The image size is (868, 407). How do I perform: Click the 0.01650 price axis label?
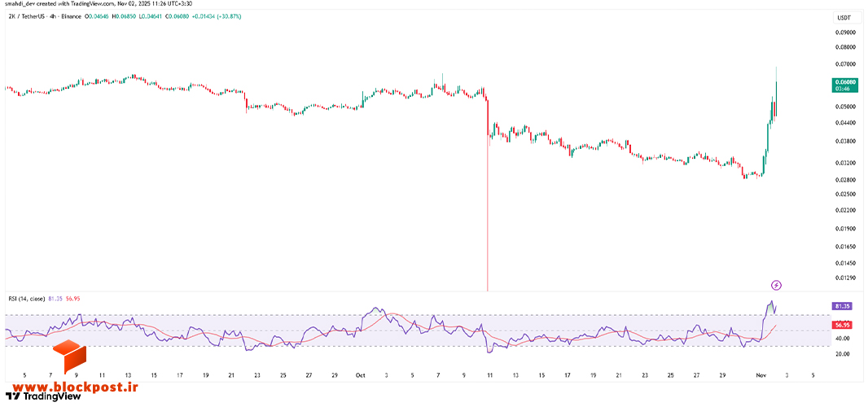point(844,246)
